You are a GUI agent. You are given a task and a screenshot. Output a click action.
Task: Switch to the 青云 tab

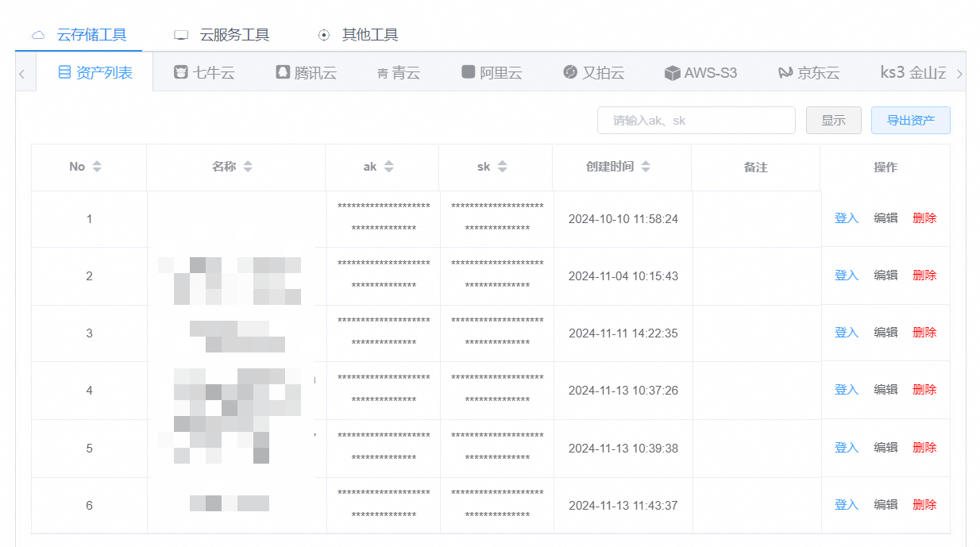(399, 73)
